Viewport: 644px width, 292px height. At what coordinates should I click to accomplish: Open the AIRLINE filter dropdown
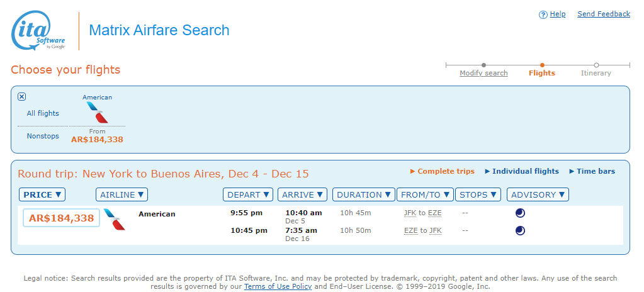[121, 194]
